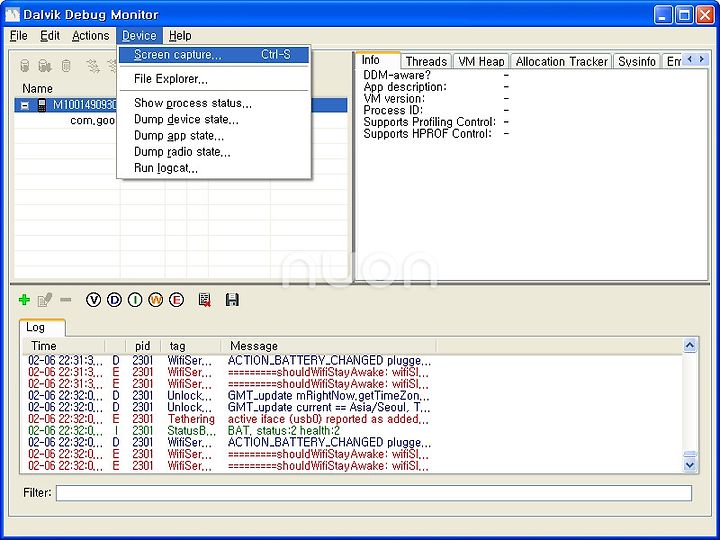The image size is (720, 540).
Task: Click the 'Process ID:' label
Action: click(393, 110)
